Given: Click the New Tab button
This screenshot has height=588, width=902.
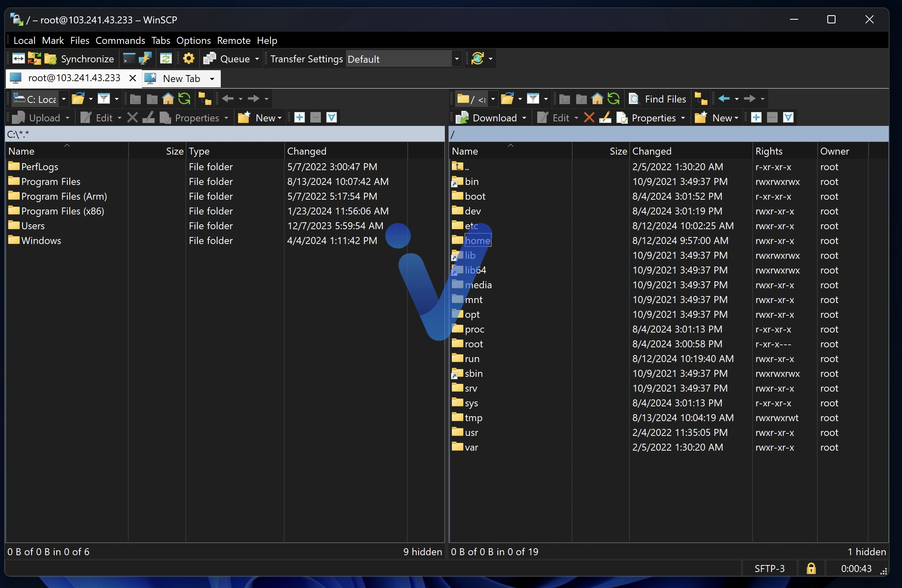Looking at the screenshot, I should [181, 78].
